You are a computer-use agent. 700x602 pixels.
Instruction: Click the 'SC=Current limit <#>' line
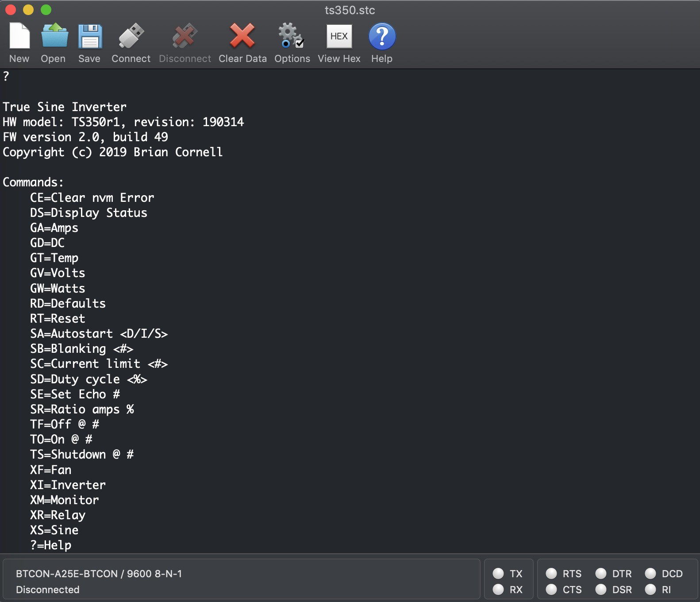pyautogui.click(x=99, y=364)
